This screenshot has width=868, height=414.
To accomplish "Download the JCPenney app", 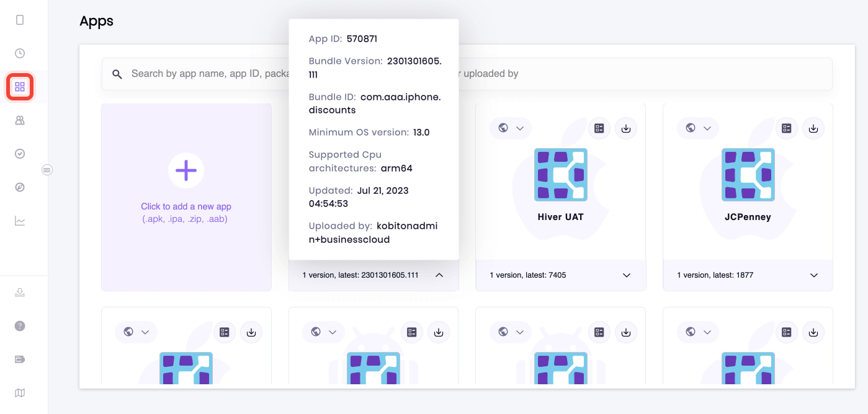I will pos(813,128).
